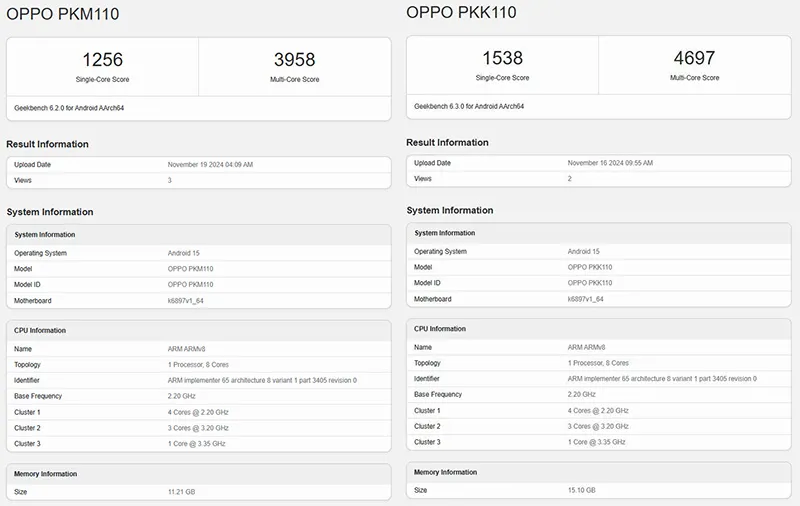This screenshot has height=506, width=800.
Task: Click Model value OPPO PKM110
Action: [x=190, y=269]
